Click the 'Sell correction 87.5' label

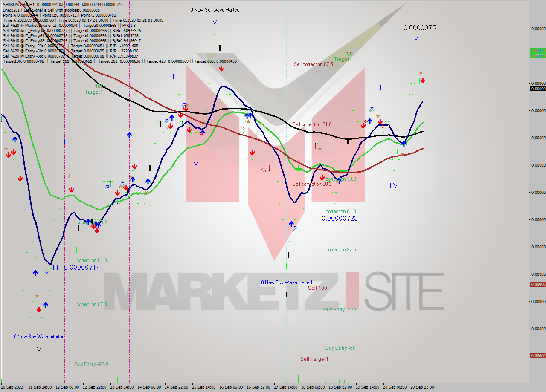pyautogui.click(x=313, y=64)
